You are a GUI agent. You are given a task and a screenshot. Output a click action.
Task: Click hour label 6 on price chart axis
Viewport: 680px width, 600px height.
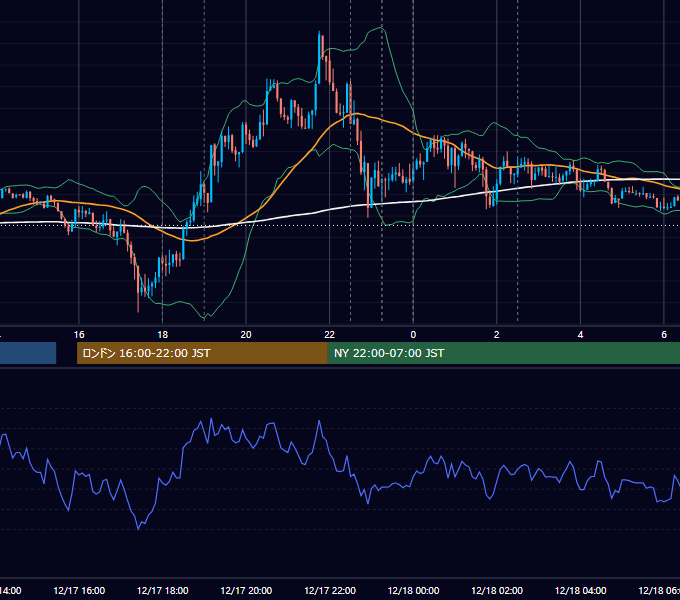coord(664,335)
